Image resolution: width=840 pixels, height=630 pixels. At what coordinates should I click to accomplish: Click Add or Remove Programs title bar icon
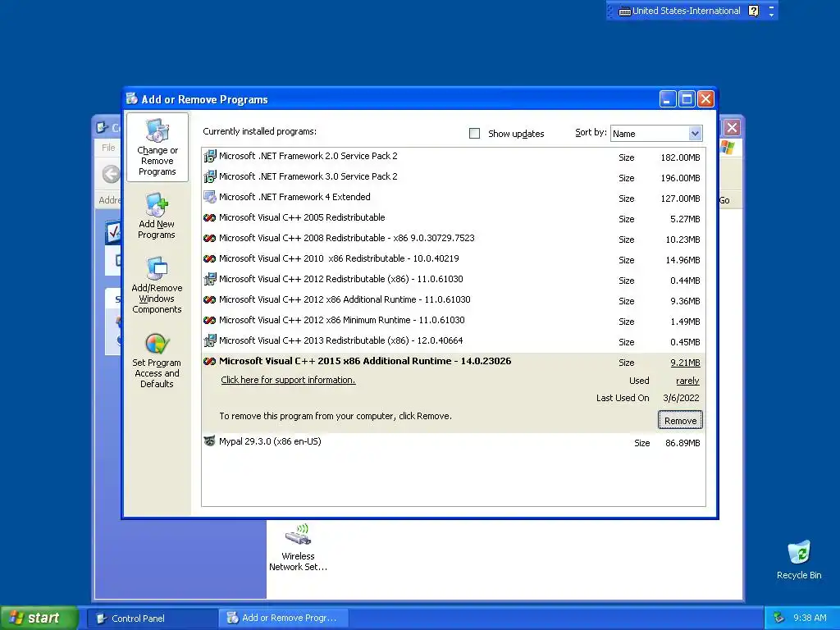[x=132, y=98]
